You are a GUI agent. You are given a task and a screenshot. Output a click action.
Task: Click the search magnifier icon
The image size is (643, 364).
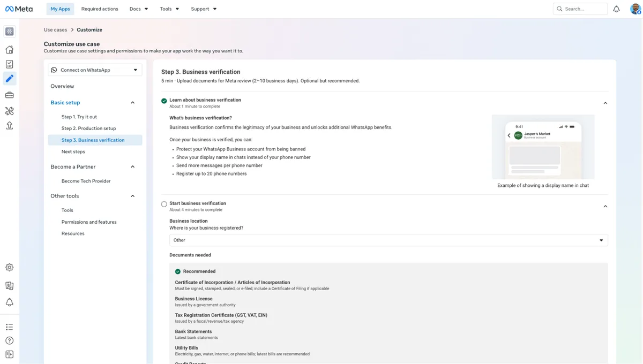click(559, 9)
